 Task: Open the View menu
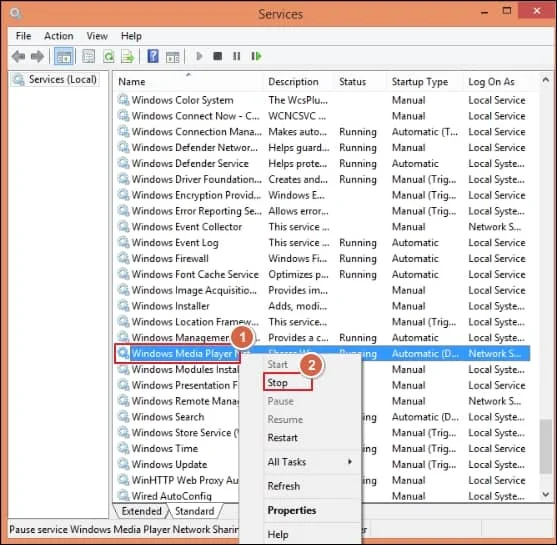point(97,36)
